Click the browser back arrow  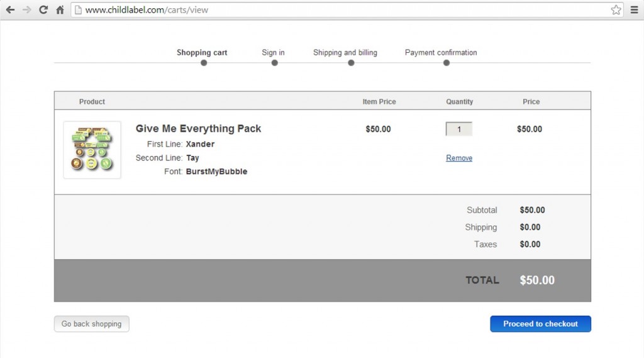click(x=10, y=10)
